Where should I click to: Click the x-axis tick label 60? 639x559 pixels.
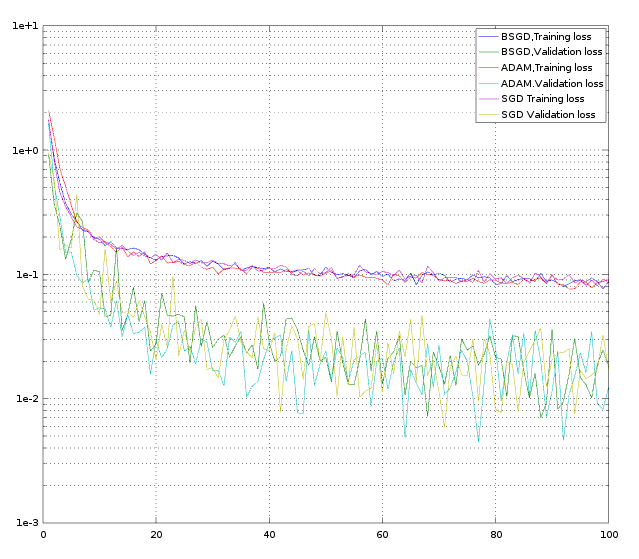[x=382, y=535]
